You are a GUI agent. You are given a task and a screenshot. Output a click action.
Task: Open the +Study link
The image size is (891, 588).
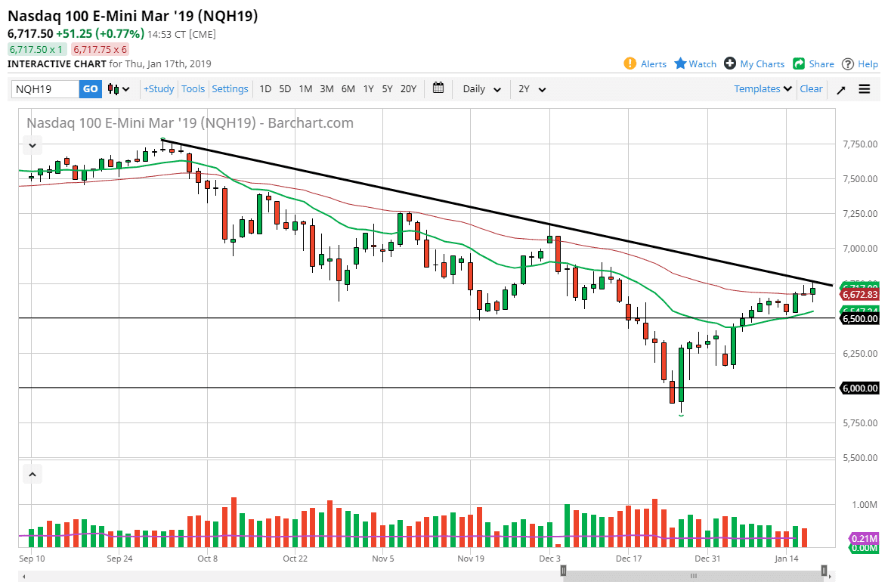pyautogui.click(x=158, y=88)
